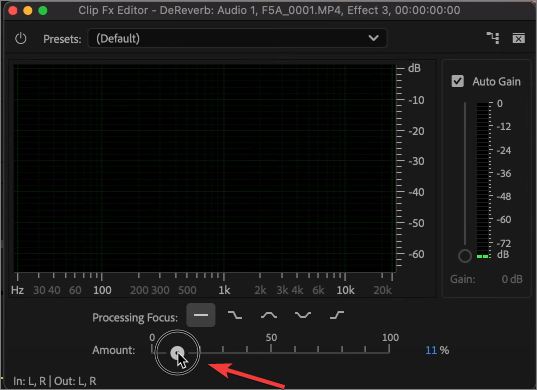
Task: Close the Clip Fx Editor window
Action: pos(13,11)
